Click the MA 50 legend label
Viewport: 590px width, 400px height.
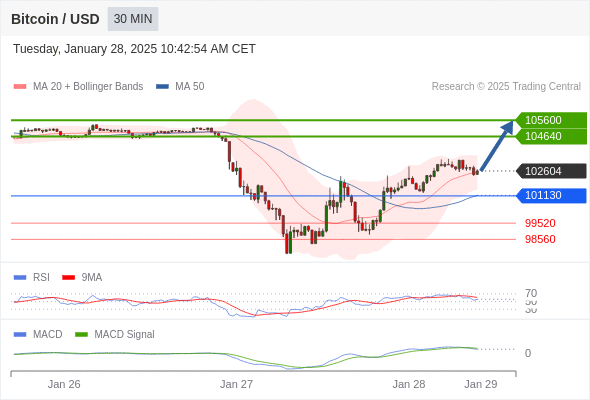(190, 87)
